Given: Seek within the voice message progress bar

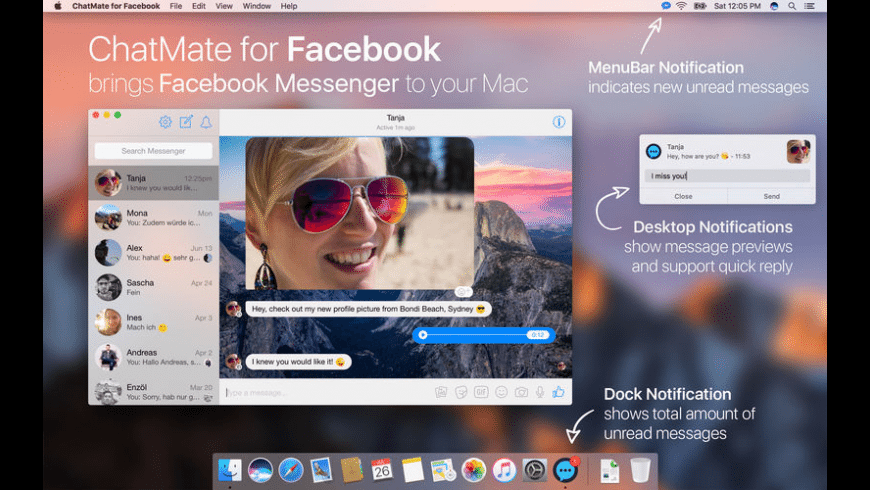Looking at the screenshot, I should coord(478,335).
